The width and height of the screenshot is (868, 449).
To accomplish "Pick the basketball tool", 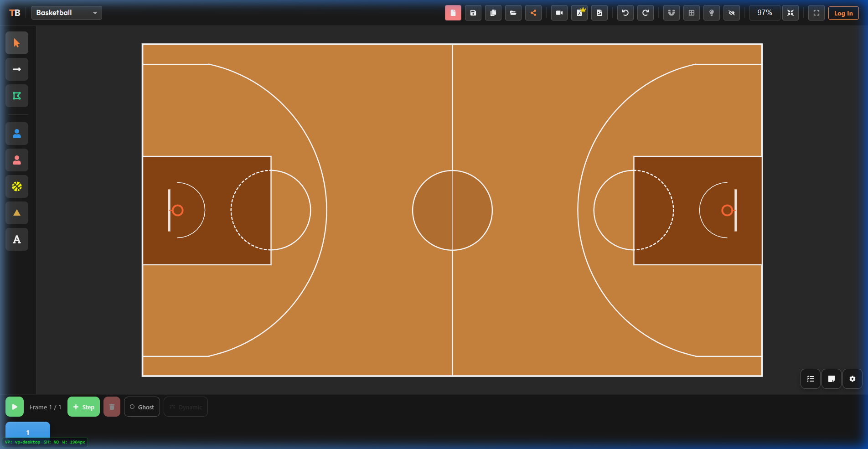I will (16, 186).
